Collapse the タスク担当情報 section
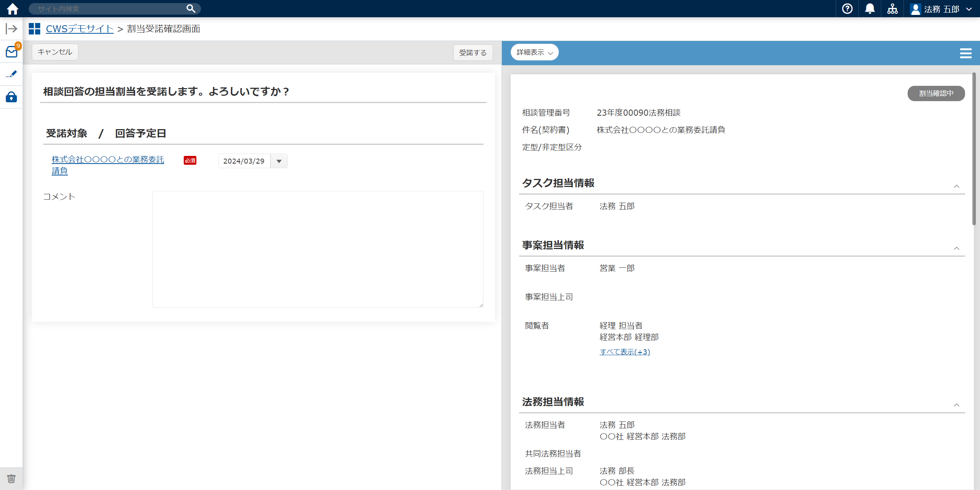Screen dimensions: 980x490 [956, 186]
